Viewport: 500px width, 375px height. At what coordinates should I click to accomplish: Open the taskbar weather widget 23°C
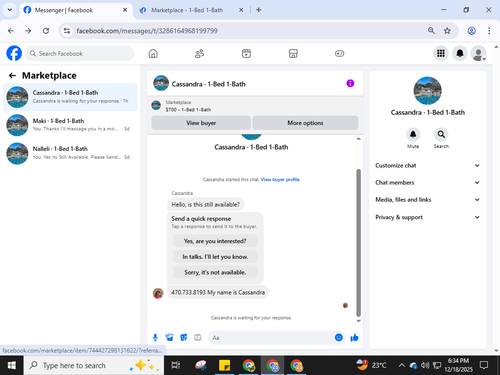pyautogui.click(x=371, y=365)
